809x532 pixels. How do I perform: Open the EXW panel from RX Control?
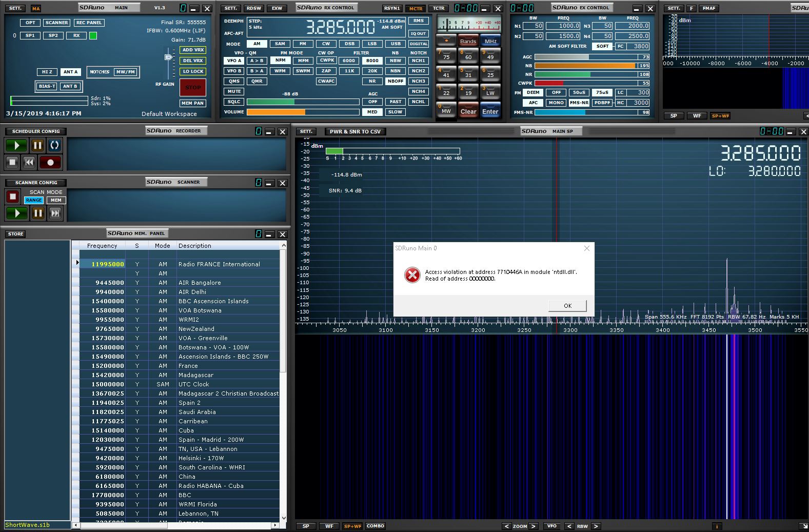click(277, 8)
